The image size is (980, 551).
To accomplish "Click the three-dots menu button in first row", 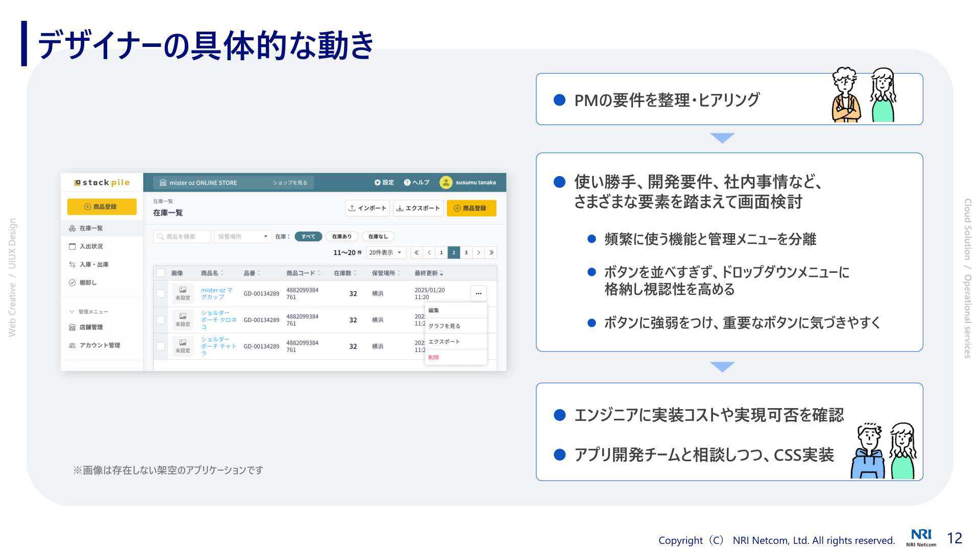I will [x=478, y=293].
